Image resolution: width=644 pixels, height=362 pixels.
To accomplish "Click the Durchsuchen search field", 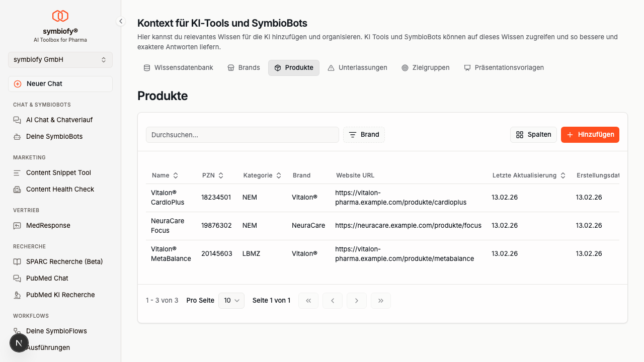I will (x=242, y=135).
